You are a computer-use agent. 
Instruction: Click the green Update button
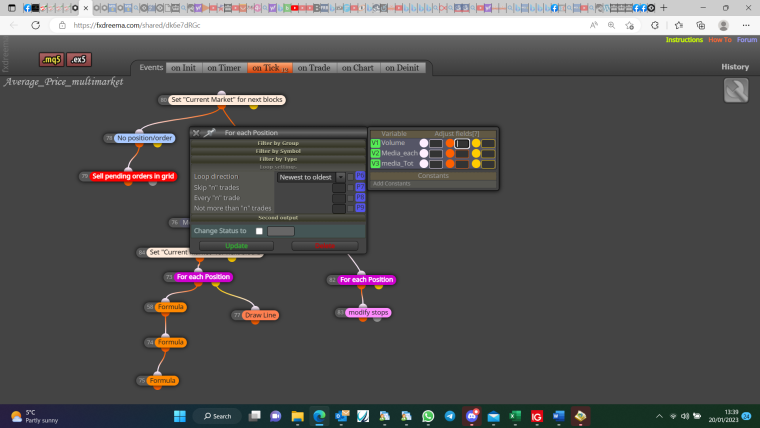(236, 246)
